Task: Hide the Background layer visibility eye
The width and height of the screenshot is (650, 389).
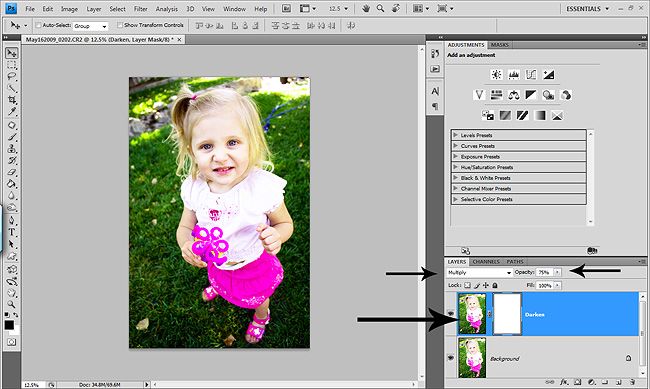Action: click(x=451, y=357)
